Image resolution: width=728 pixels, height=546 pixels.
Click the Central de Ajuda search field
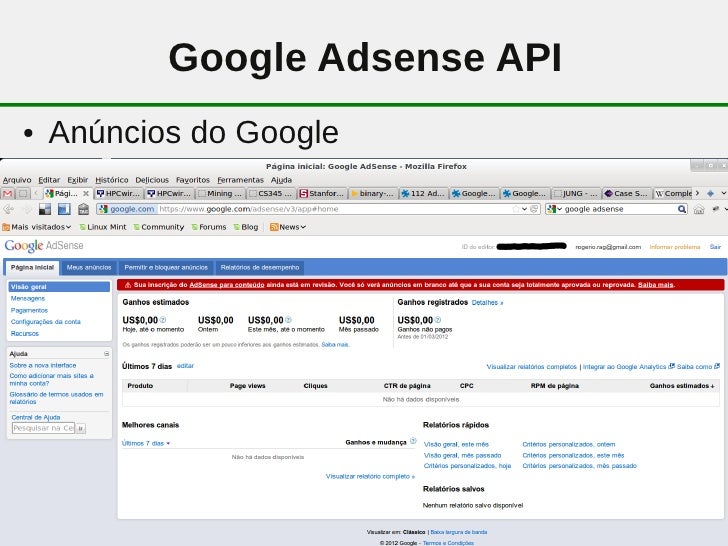pos(43,428)
